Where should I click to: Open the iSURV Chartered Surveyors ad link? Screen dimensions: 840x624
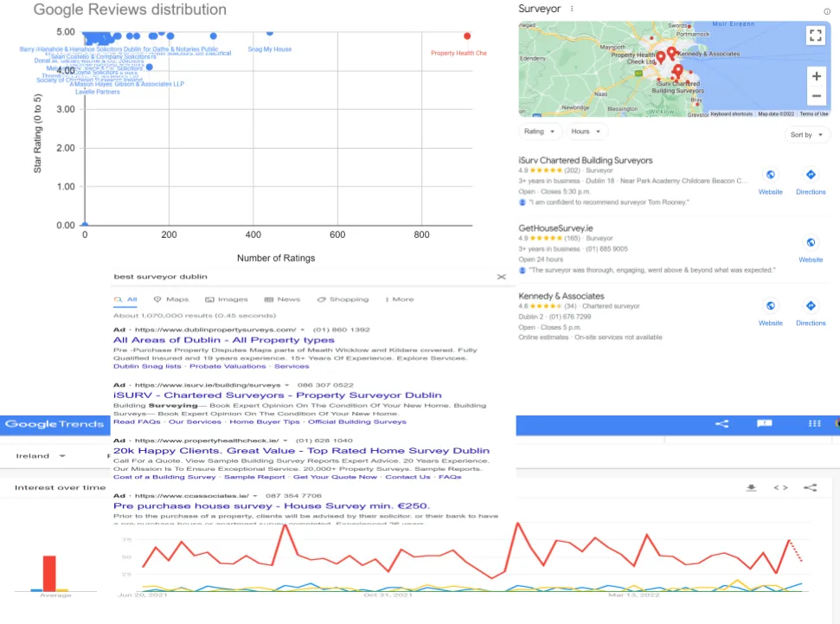tap(277, 396)
